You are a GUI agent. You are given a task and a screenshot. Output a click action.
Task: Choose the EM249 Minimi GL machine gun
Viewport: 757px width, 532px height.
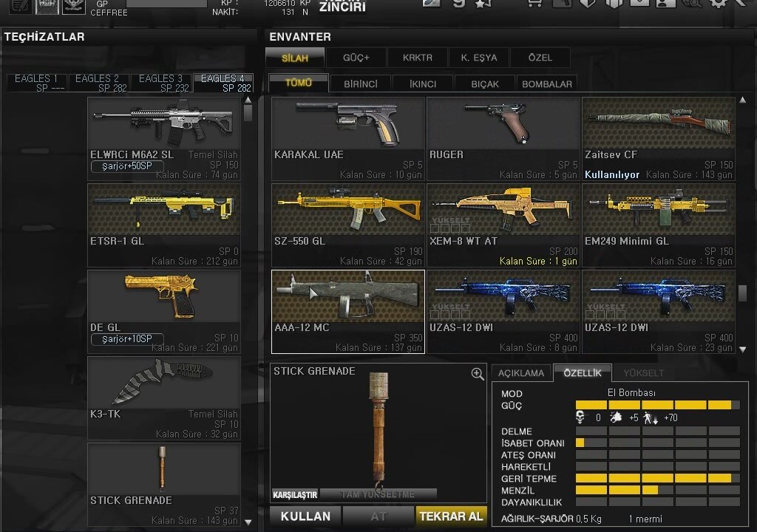point(658,225)
